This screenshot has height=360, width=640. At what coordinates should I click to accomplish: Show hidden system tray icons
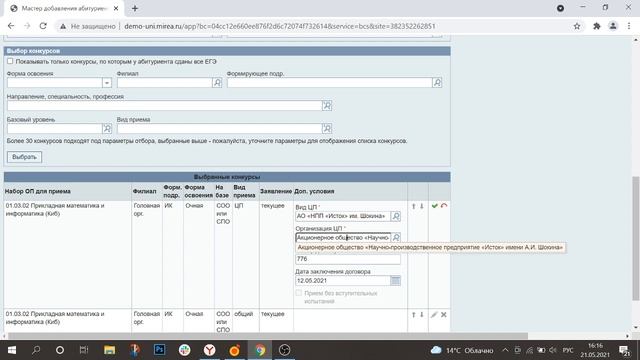pos(505,350)
